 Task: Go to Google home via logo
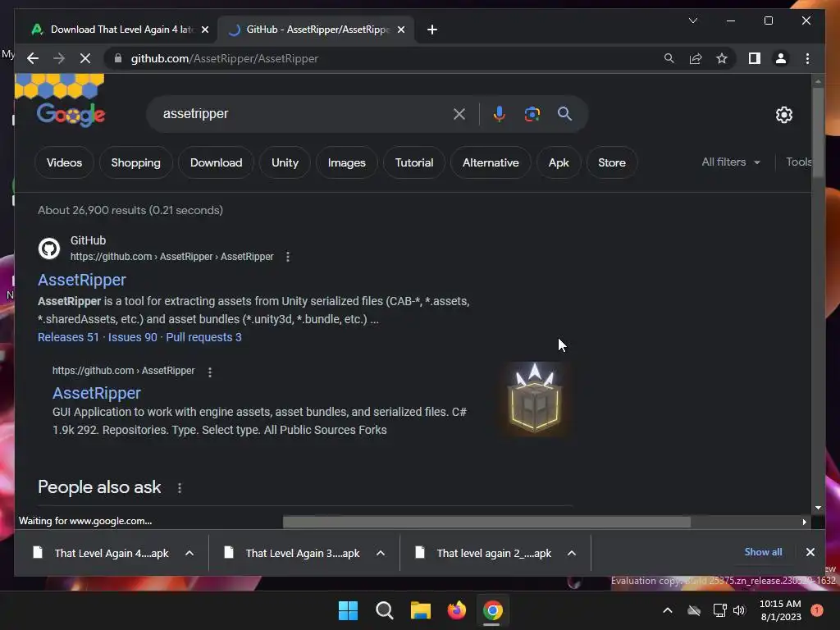click(x=71, y=114)
